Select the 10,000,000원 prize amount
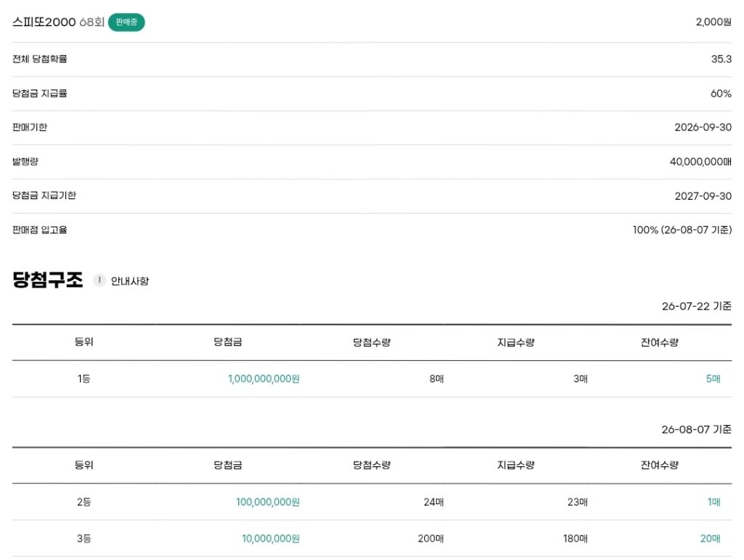 (x=270, y=539)
